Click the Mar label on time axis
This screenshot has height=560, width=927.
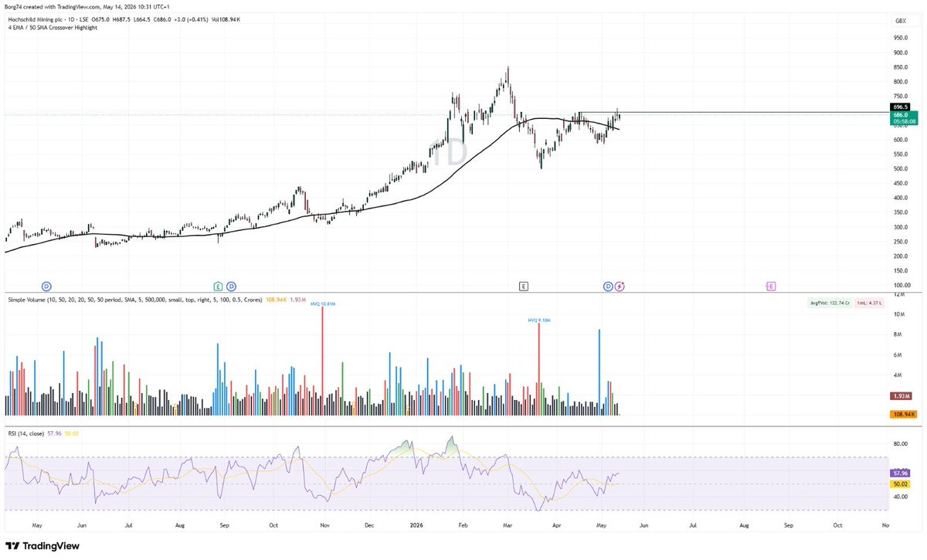[x=508, y=524]
